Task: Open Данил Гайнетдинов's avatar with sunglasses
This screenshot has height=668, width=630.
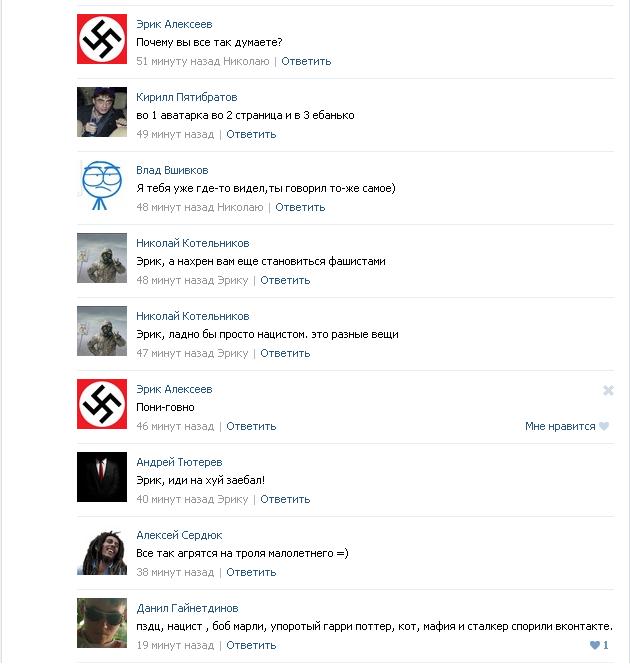Action: click(x=102, y=623)
